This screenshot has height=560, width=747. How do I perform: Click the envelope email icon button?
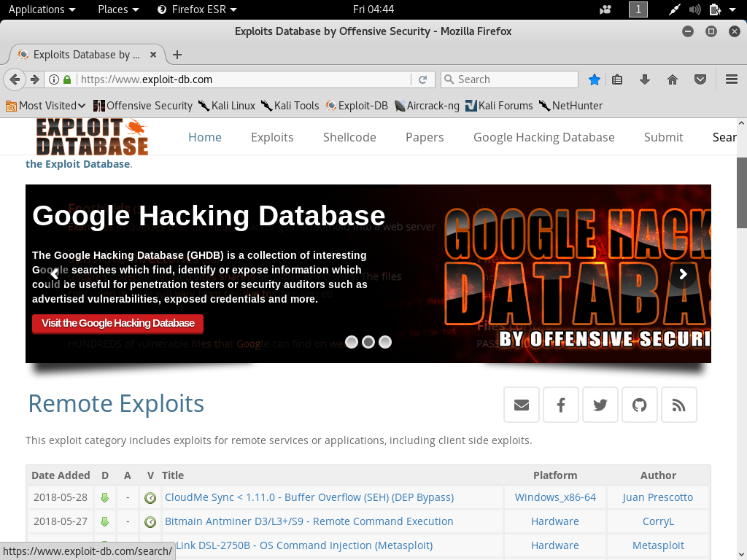coord(522,405)
